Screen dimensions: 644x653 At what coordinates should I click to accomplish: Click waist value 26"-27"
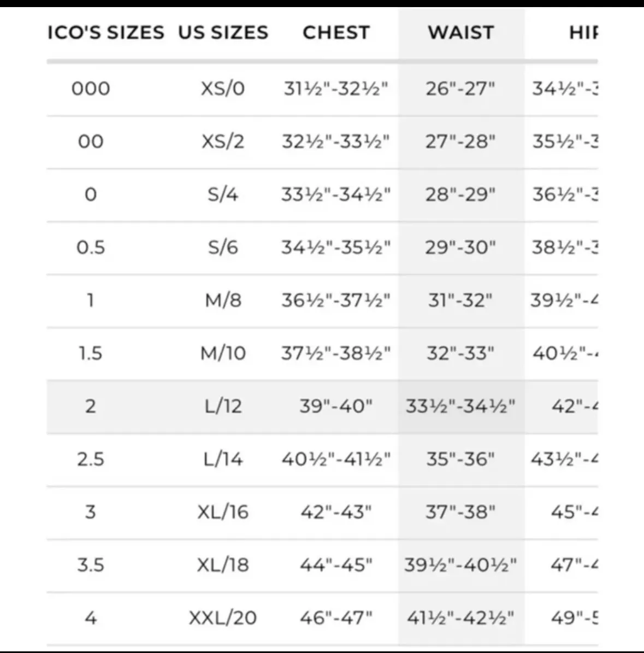pos(460,88)
